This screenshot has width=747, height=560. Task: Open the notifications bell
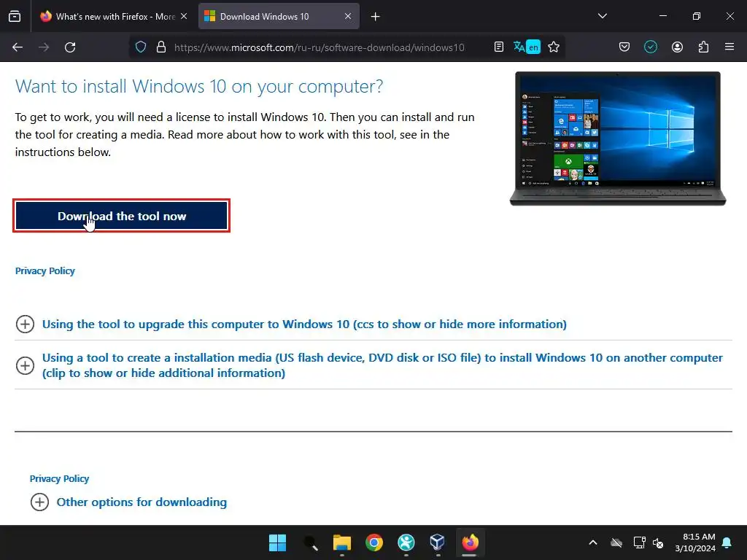click(727, 542)
